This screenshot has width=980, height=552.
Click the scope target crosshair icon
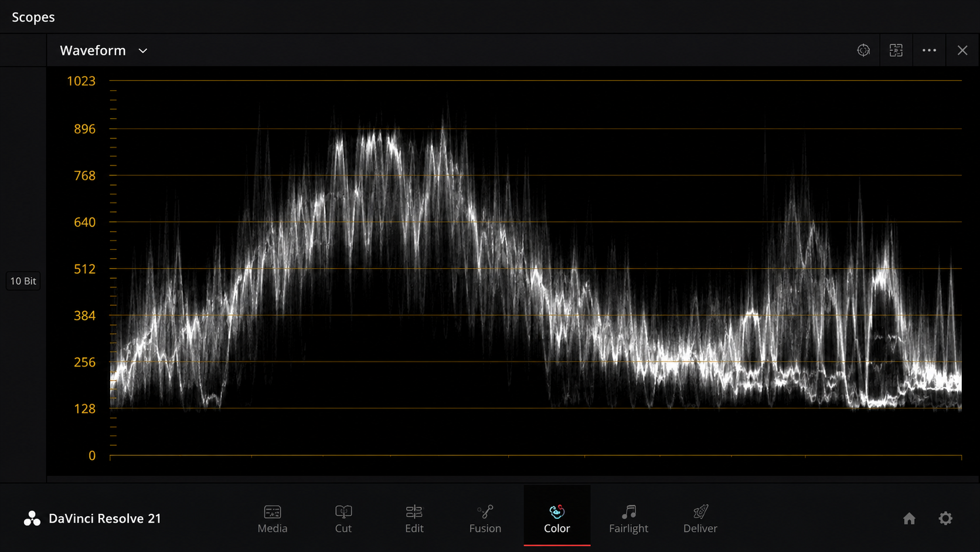click(863, 50)
